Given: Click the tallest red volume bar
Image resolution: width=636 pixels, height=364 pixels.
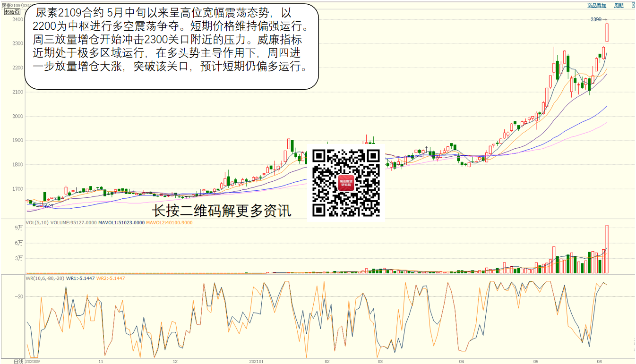Looking at the screenshot, I should (607, 249).
